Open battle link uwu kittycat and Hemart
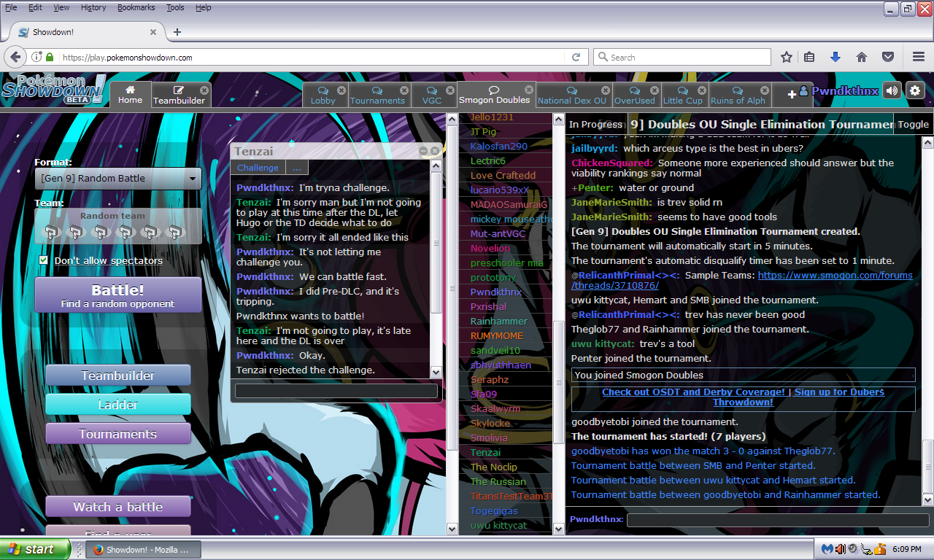The height and width of the screenshot is (560, 934). coord(714,480)
